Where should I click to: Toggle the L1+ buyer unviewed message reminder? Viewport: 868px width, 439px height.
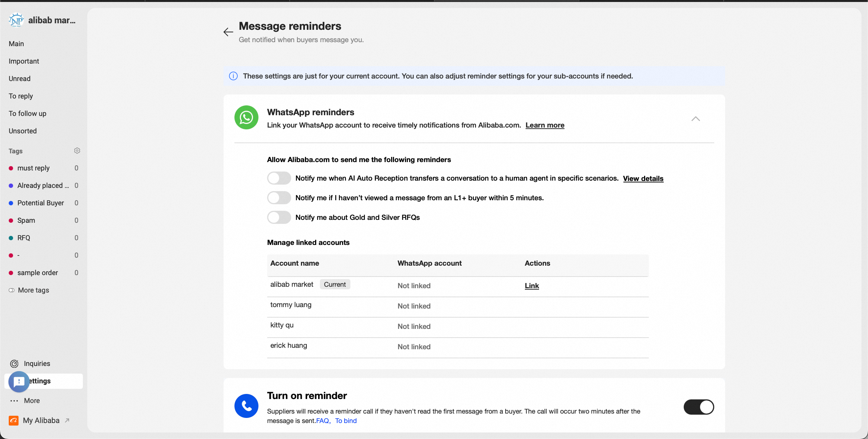click(279, 198)
